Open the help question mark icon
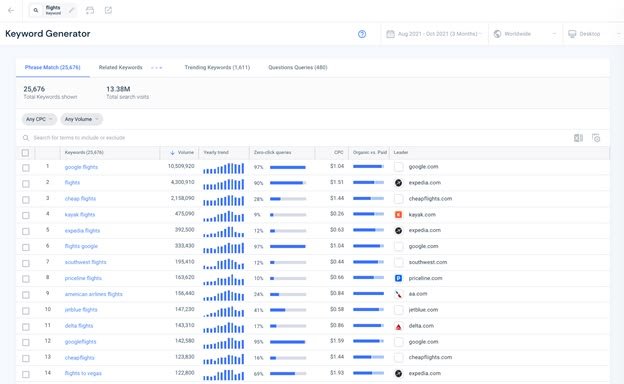This screenshot has width=624, height=384. [362, 34]
